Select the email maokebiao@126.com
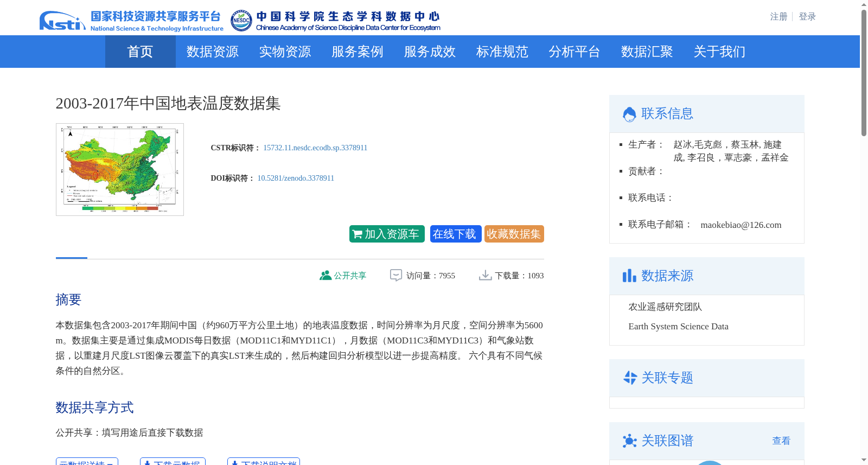 pos(741,225)
